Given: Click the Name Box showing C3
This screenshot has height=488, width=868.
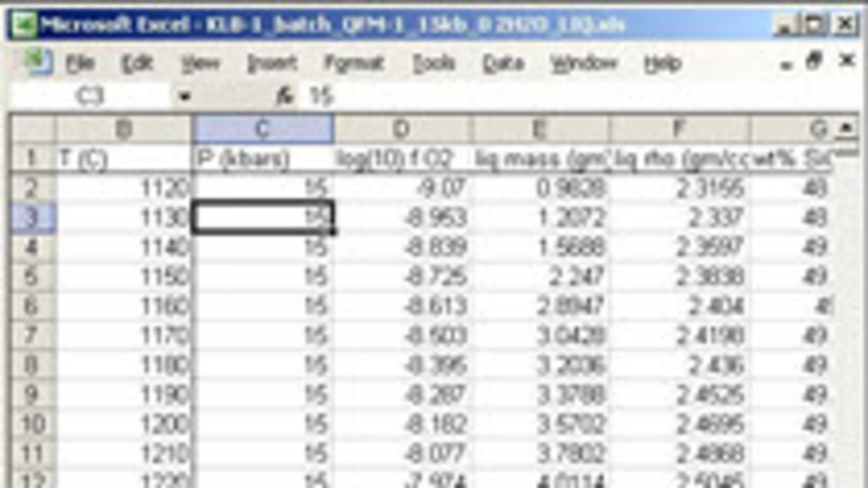Looking at the screenshot, I should coord(90,97).
